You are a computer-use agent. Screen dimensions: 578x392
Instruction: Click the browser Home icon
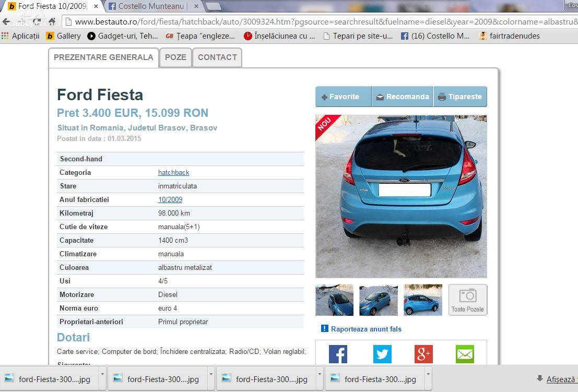52,22
